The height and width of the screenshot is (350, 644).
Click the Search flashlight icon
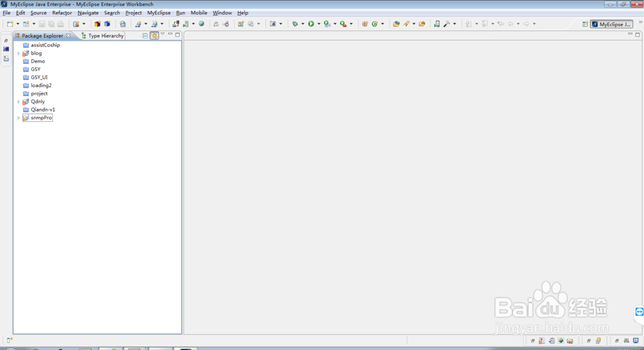406,24
